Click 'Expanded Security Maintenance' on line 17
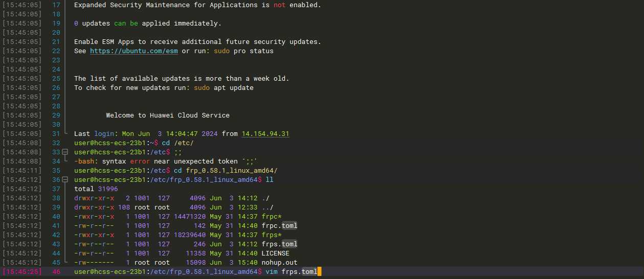 tap(132, 5)
